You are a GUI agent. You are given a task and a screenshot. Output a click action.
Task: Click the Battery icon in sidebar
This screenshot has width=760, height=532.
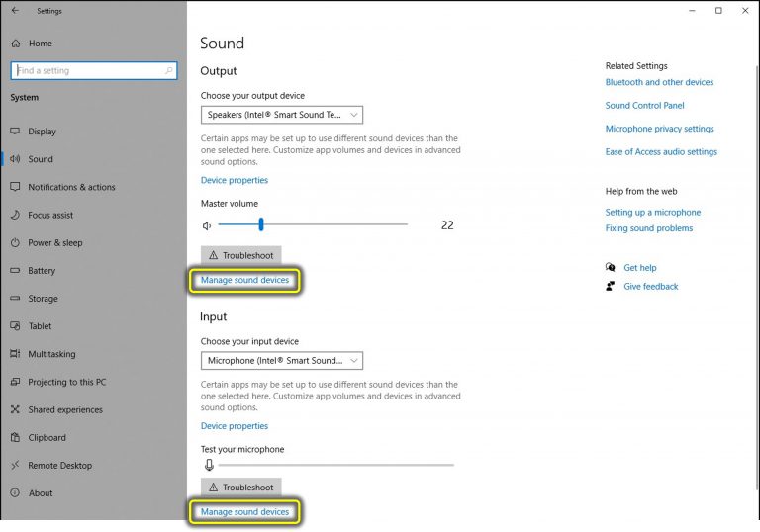pos(16,270)
